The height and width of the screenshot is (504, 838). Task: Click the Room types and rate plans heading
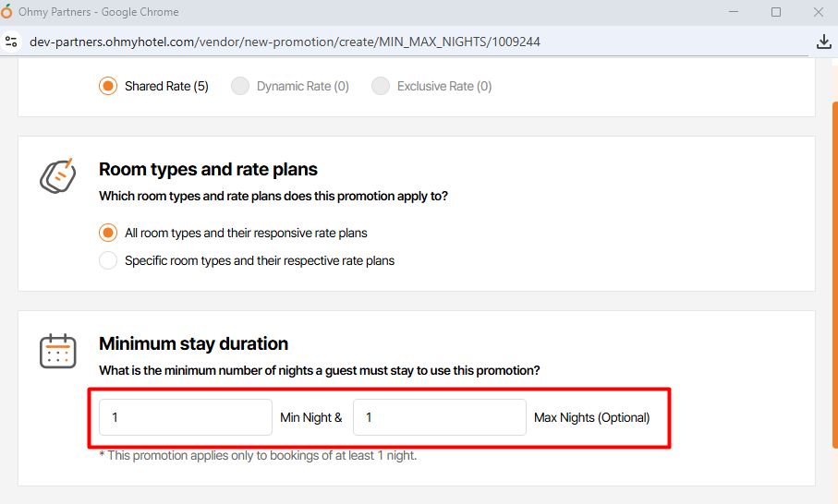coord(208,169)
